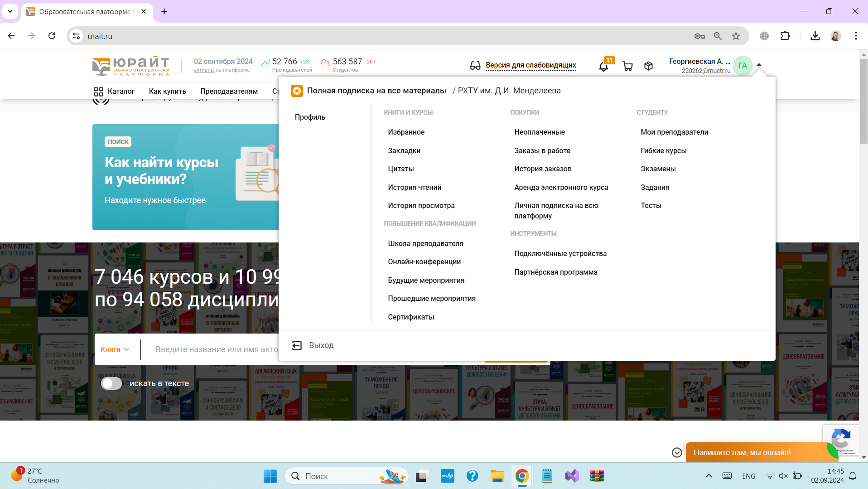This screenshot has width=868, height=489.
Task: Open the saved passwords key icon
Action: (699, 36)
